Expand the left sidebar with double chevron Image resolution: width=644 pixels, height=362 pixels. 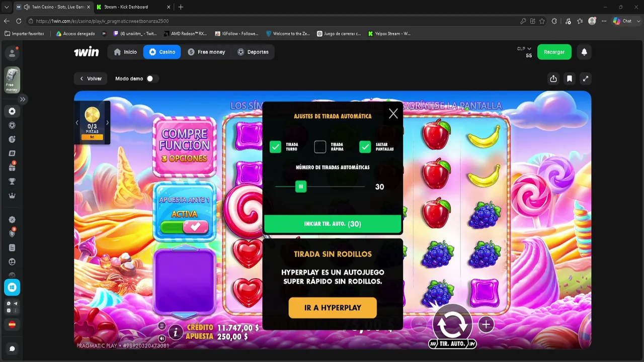click(23, 100)
